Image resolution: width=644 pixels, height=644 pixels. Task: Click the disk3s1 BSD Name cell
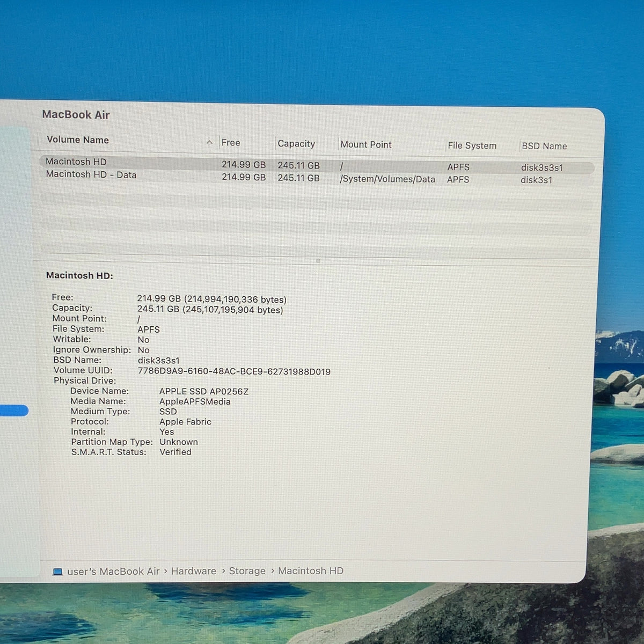[x=537, y=180]
